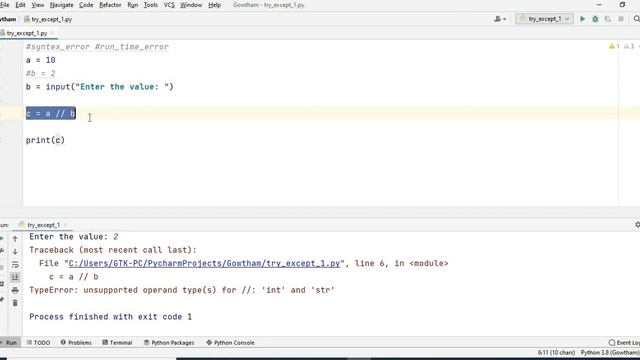Toggle the Soft-Wrap console icon
640x360 pixels.
pos(15,264)
